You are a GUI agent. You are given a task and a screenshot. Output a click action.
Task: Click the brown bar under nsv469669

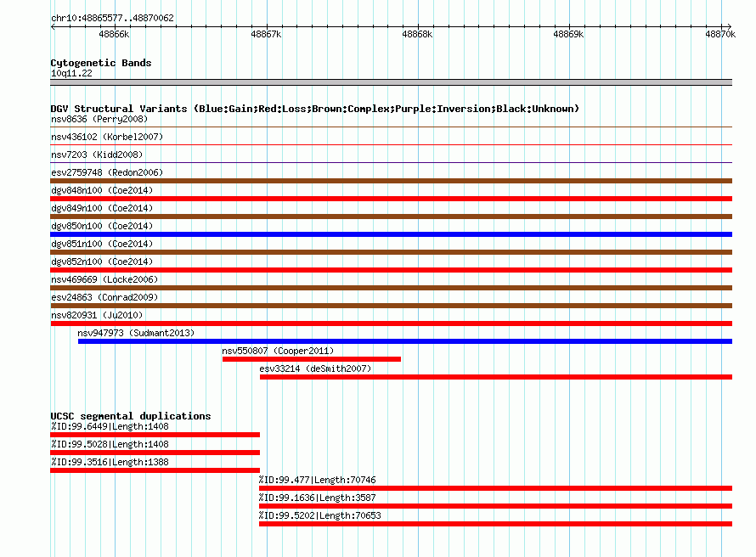click(391, 288)
